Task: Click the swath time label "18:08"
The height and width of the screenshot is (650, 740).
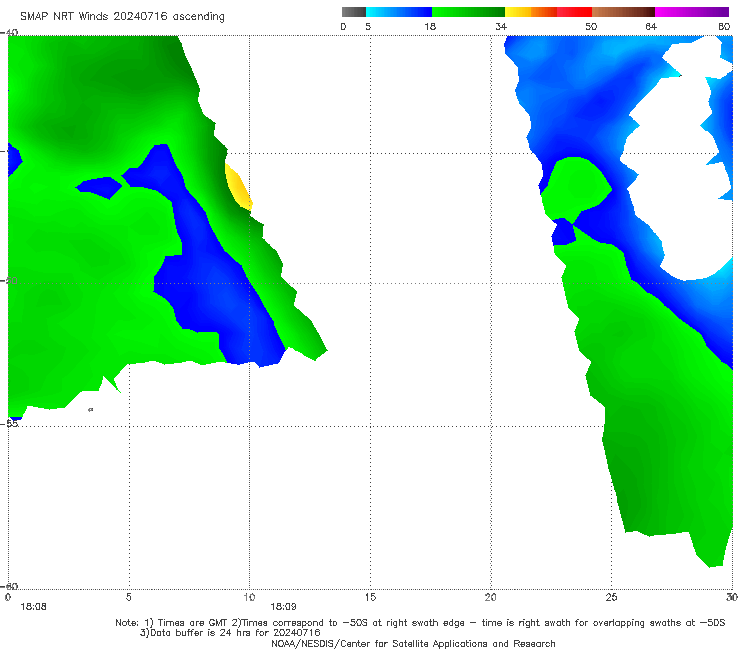Action: pos(33,607)
